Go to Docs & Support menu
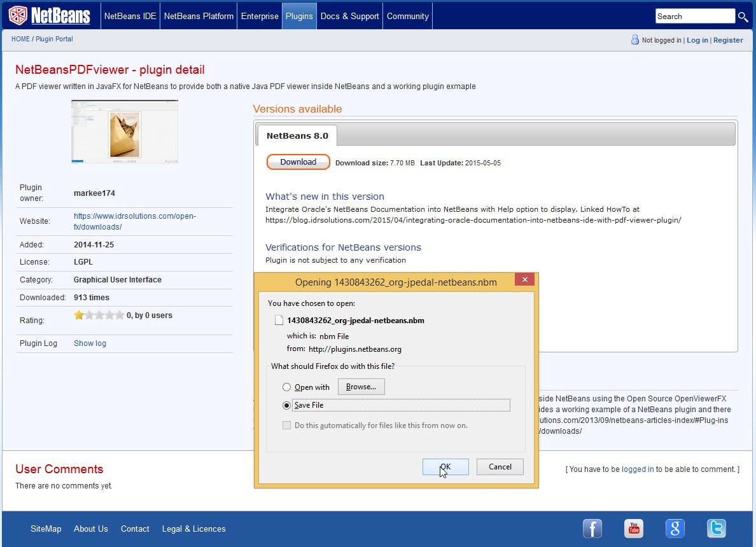The width and height of the screenshot is (756, 547). (349, 17)
